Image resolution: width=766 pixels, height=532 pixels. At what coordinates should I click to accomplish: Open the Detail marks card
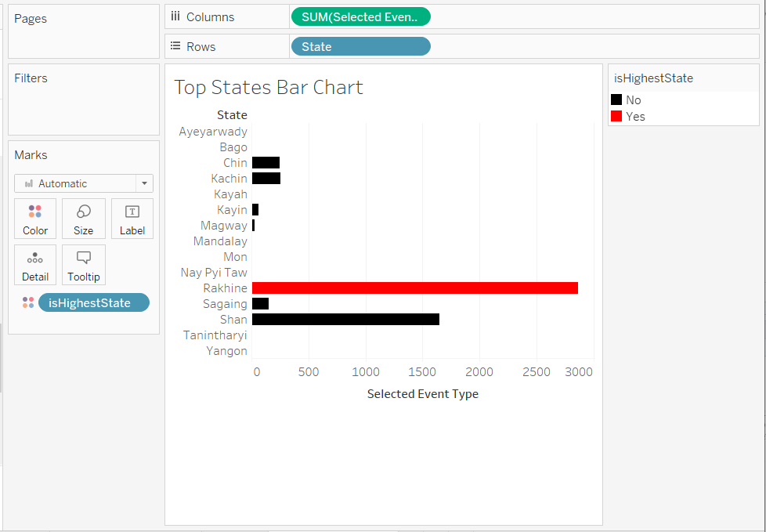point(35,265)
